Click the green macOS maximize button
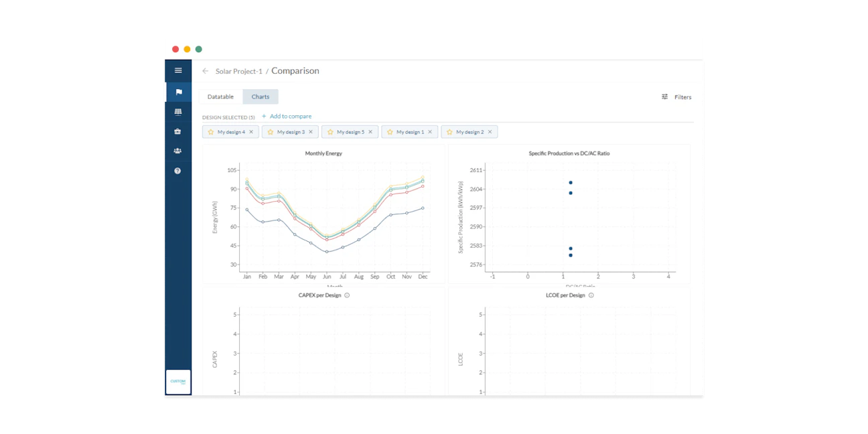 [x=199, y=49]
